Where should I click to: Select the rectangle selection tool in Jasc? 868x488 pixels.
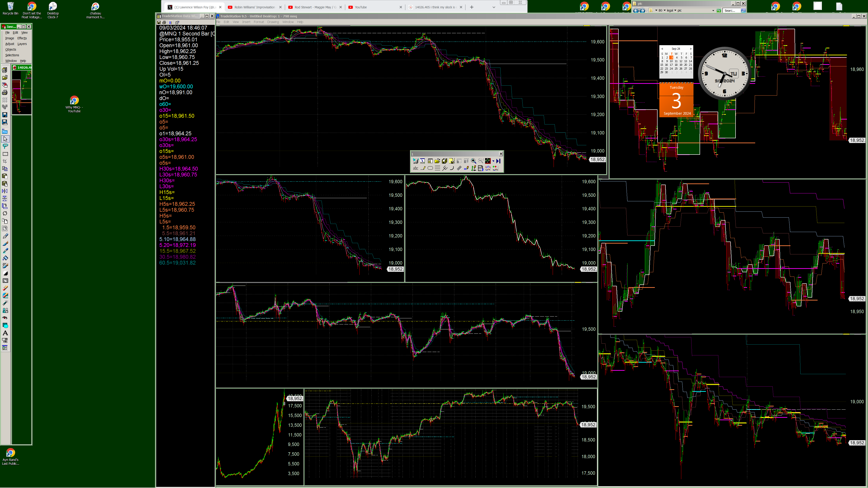coord(5,154)
